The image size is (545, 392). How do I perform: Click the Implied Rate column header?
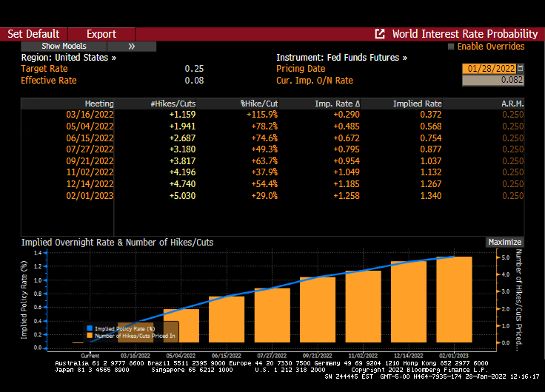click(417, 104)
